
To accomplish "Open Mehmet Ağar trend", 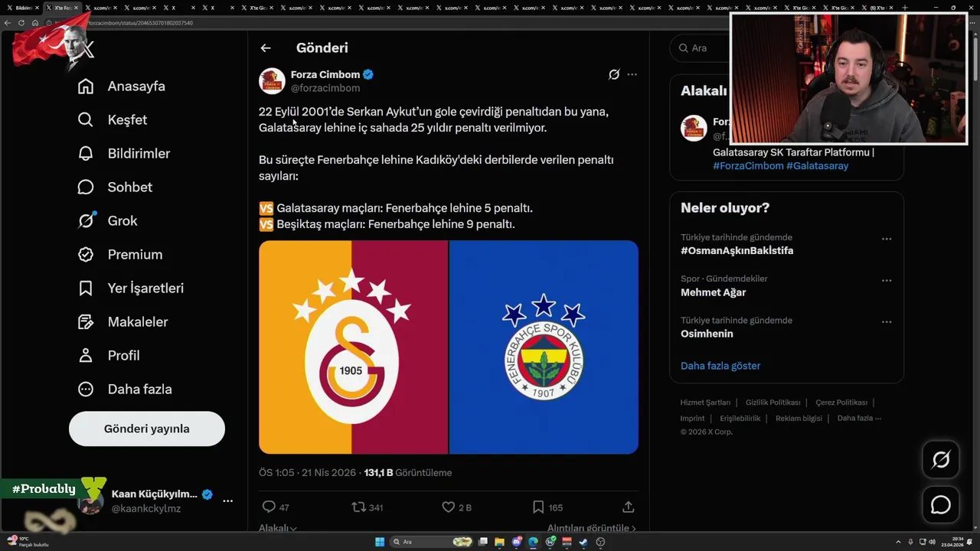I will 713,292.
